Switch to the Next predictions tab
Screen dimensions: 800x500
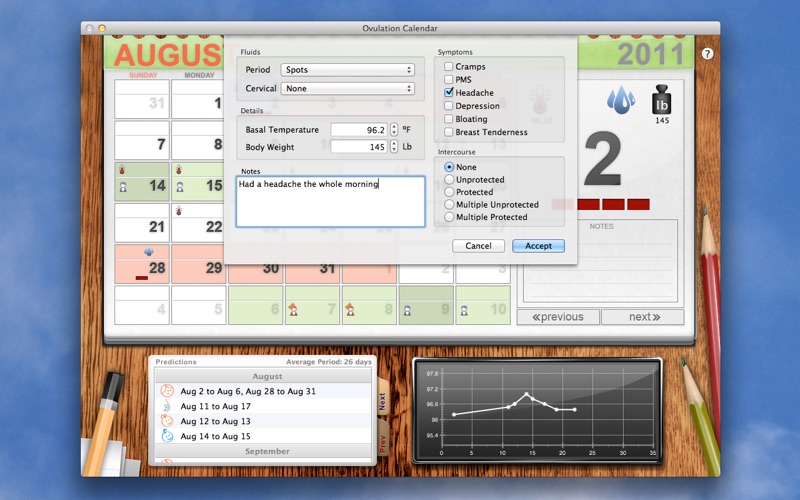pyautogui.click(x=381, y=402)
